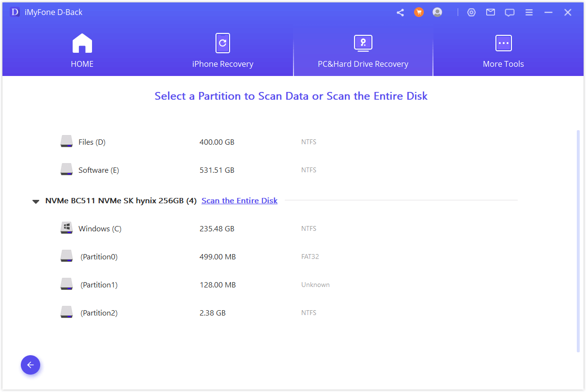
Task: Click the drive icon for Software (E)
Action: click(67, 169)
